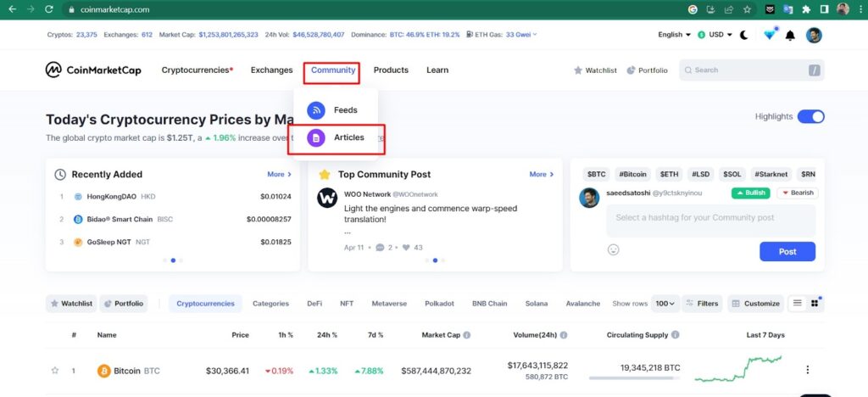868x397 pixels.
Task: Switch to list view icon
Action: coord(797,304)
